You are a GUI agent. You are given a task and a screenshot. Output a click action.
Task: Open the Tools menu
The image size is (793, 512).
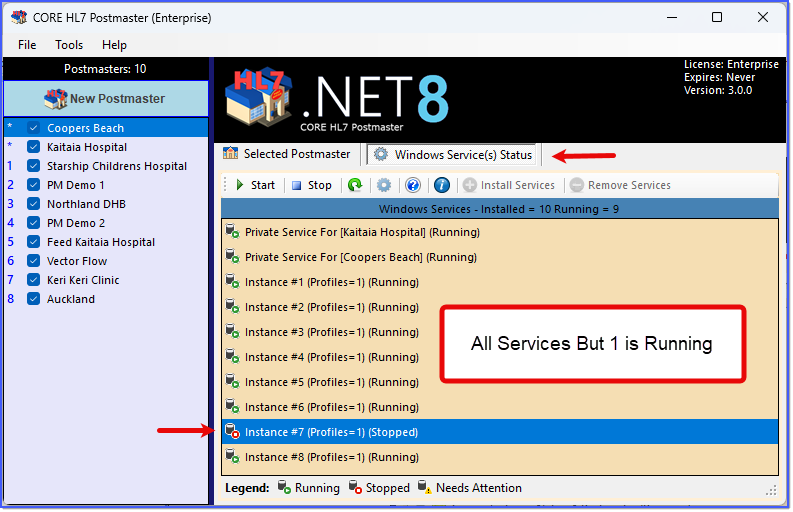click(69, 45)
